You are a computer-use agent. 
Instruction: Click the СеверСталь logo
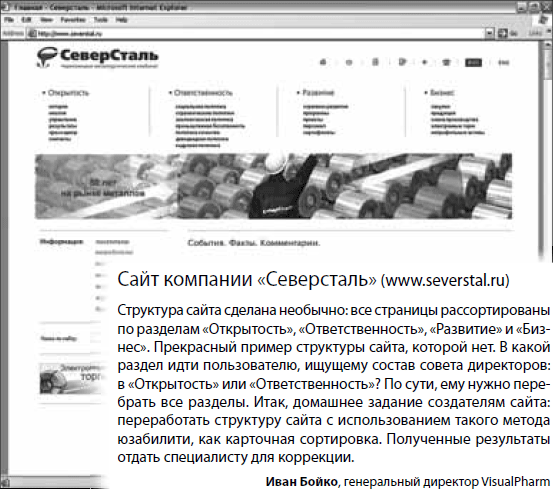click(x=98, y=57)
